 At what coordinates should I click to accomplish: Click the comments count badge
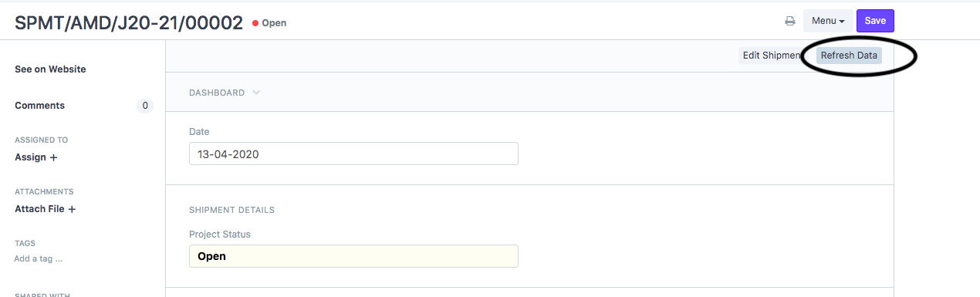coord(144,106)
